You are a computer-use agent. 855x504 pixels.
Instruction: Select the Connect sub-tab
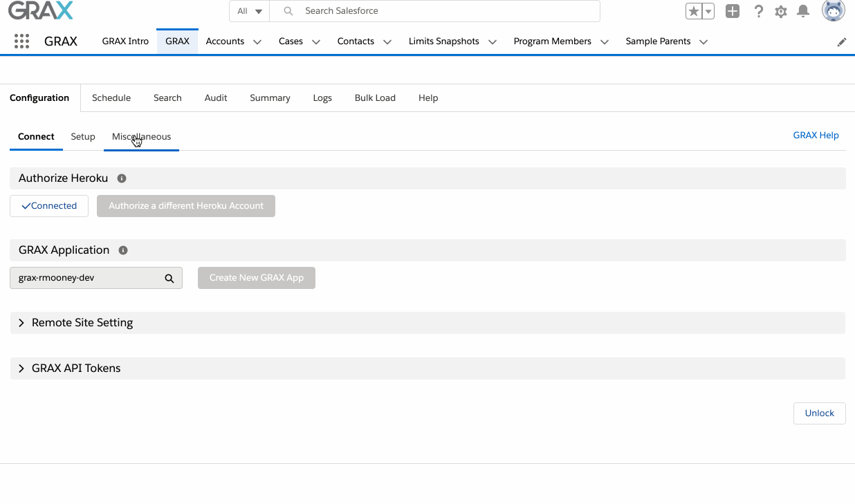pos(36,137)
